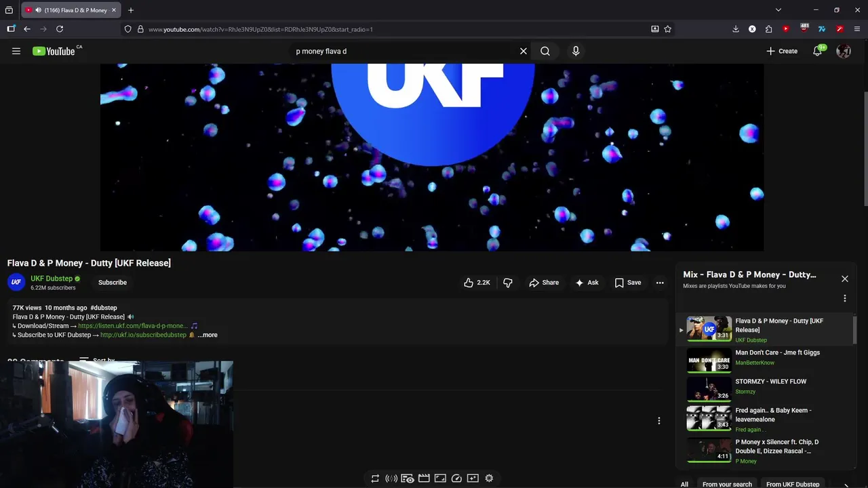Toggle fullscreen-in-window icon
This screenshot has width=868, height=488.
click(440, 479)
